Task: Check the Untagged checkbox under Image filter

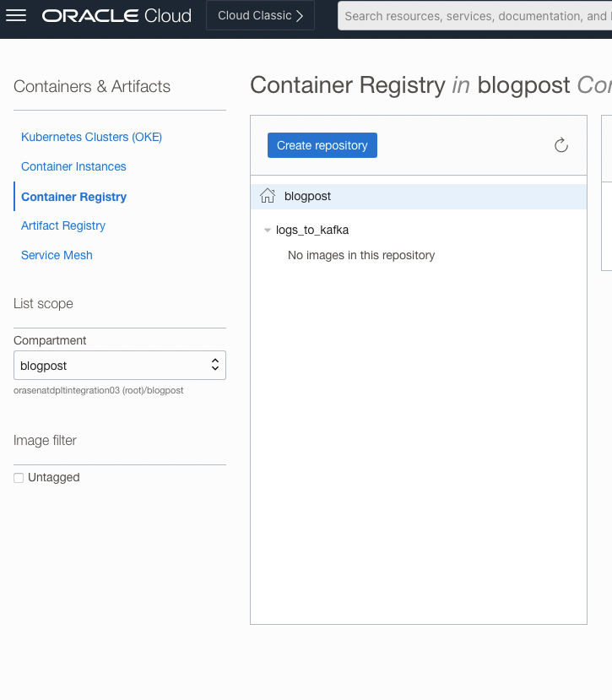Action: [x=18, y=477]
